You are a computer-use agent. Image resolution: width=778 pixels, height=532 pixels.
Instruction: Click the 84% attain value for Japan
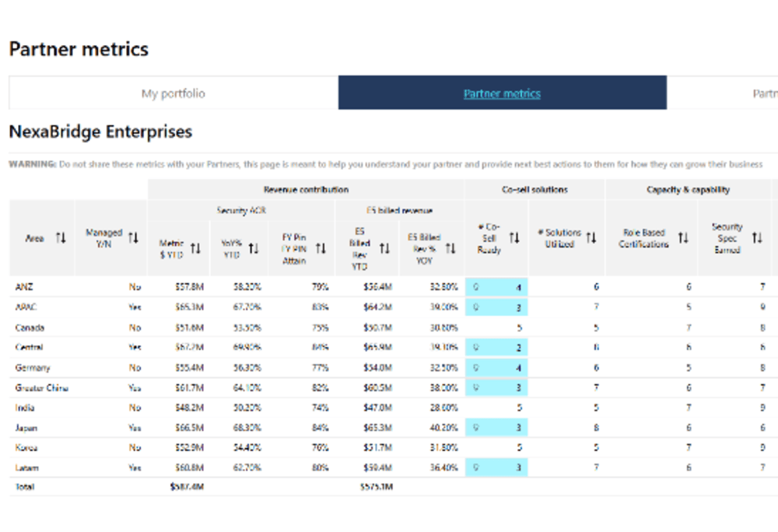click(x=320, y=427)
